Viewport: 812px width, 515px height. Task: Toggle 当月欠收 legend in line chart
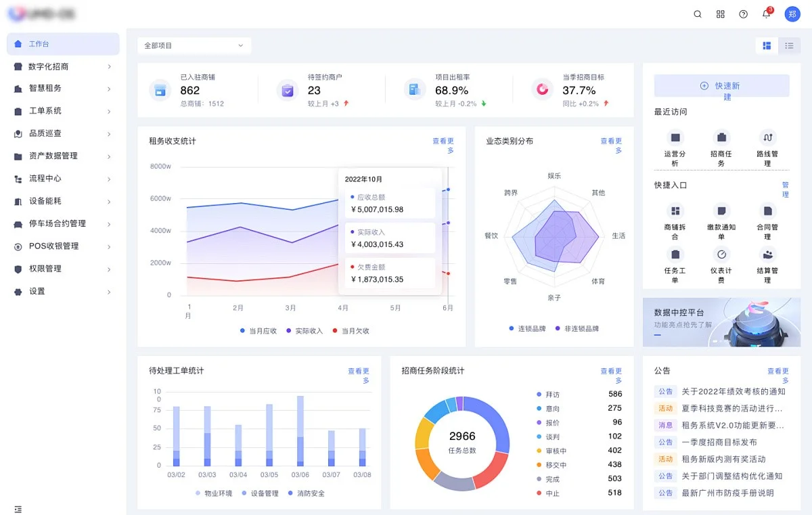tap(351, 331)
